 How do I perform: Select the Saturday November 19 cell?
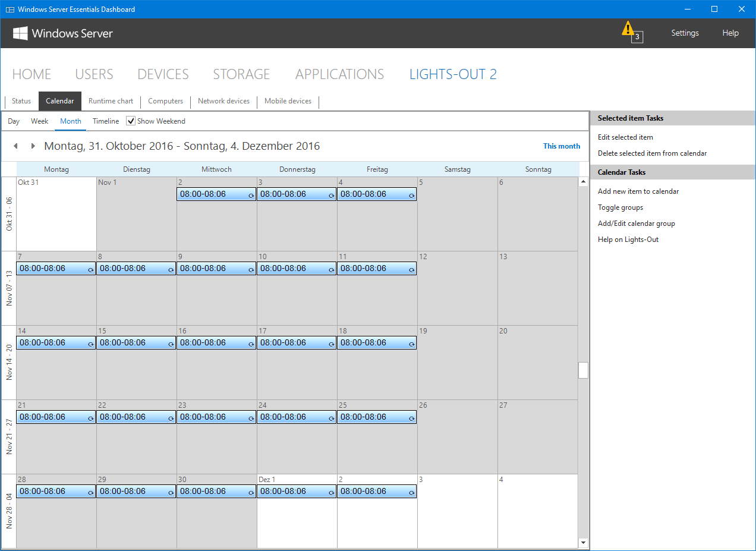click(458, 363)
